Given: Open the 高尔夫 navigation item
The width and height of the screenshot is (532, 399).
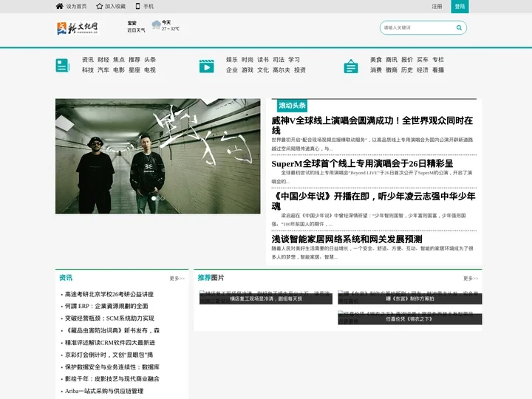Looking at the screenshot, I should (282, 70).
